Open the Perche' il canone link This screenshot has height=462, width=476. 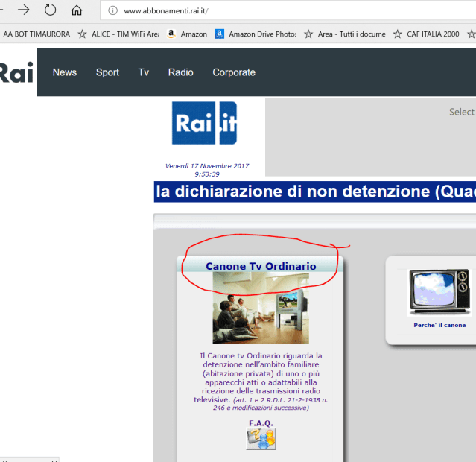[x=439, y=325]
